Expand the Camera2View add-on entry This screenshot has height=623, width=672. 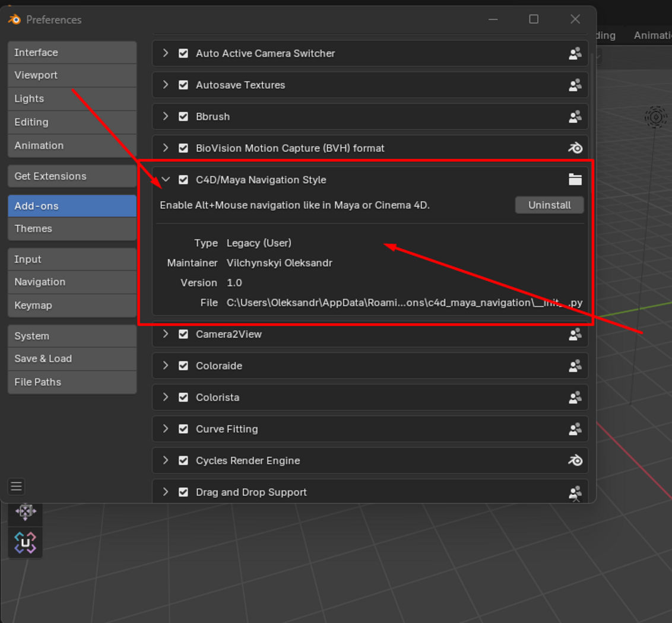tap(166, 334)
